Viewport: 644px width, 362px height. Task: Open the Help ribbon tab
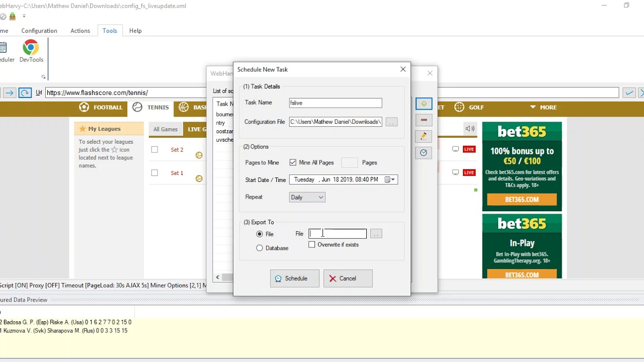pos(135,31)
